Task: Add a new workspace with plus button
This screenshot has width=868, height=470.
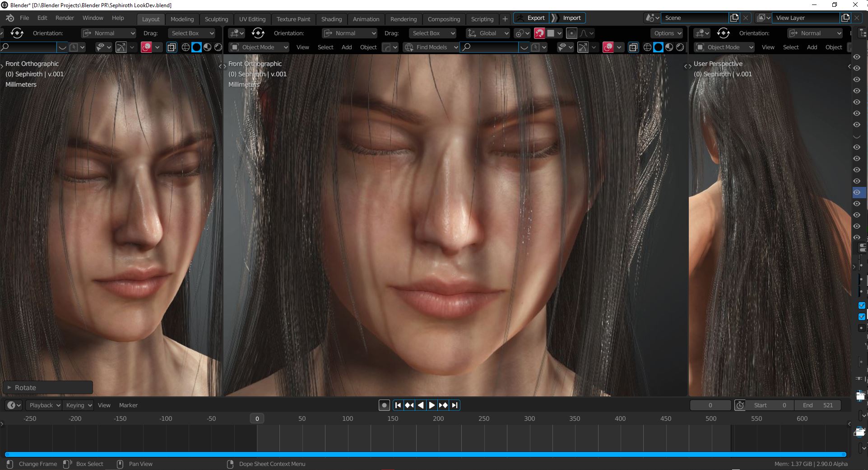Action: 505,19
